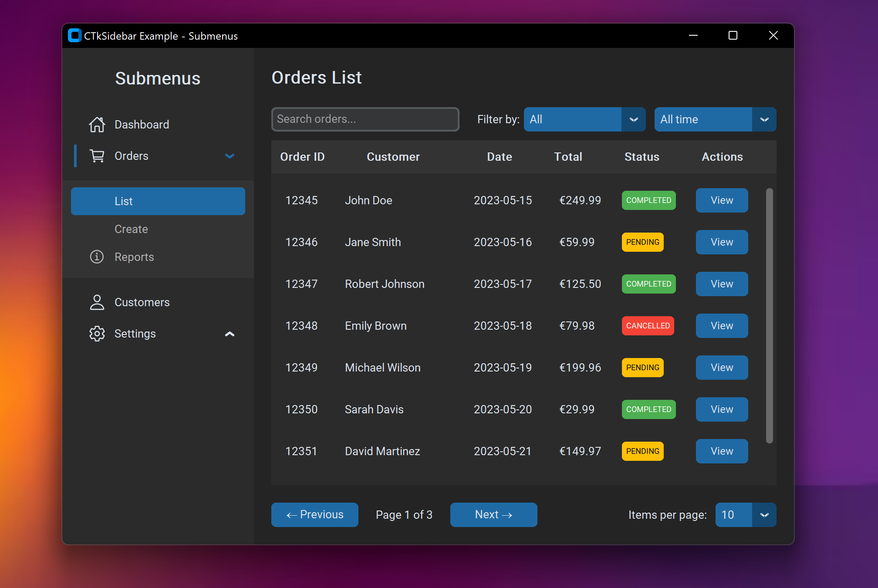This screenshot has height=588, width=878.
Task: Click the Filter by label
Action: pyautogui.click(x=498, y=119)
